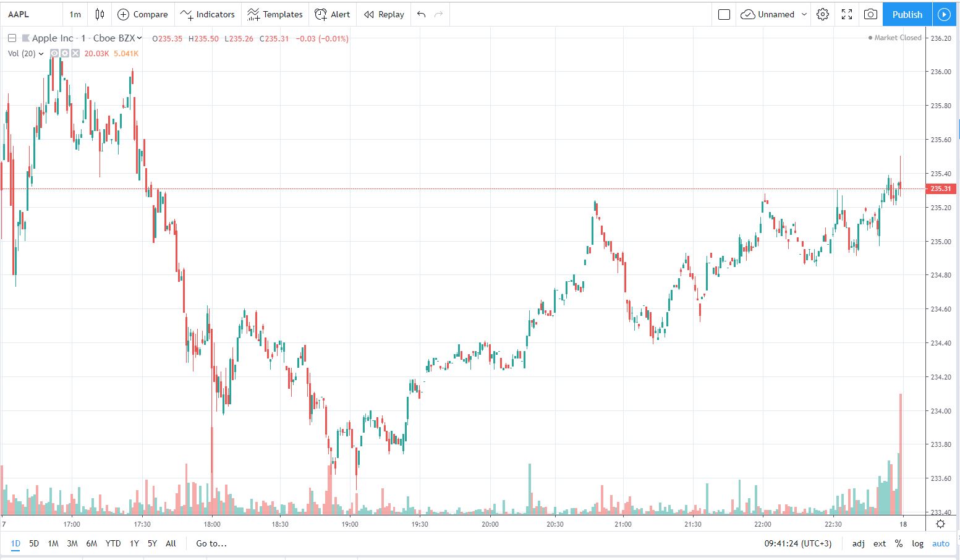
Task: Select the 1D date range
Action: tap(15, 543)
